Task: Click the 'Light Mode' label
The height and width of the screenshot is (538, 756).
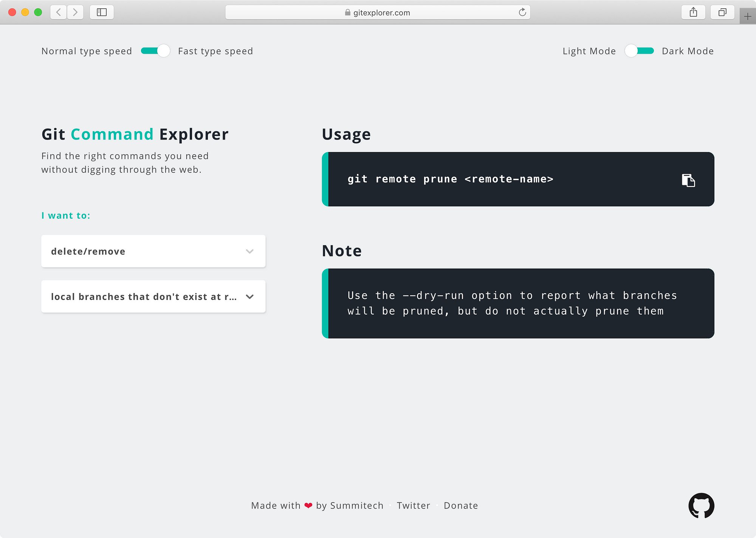Action: click(x=589, y=51)
